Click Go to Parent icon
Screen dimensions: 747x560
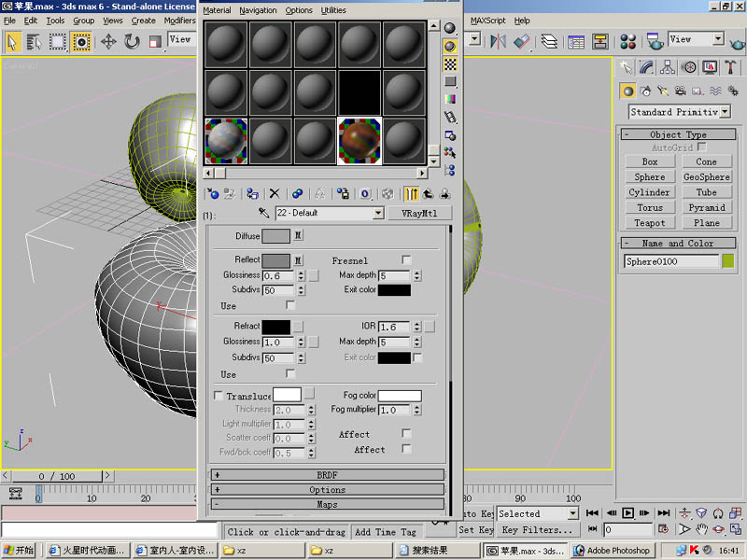click(429, 194)
